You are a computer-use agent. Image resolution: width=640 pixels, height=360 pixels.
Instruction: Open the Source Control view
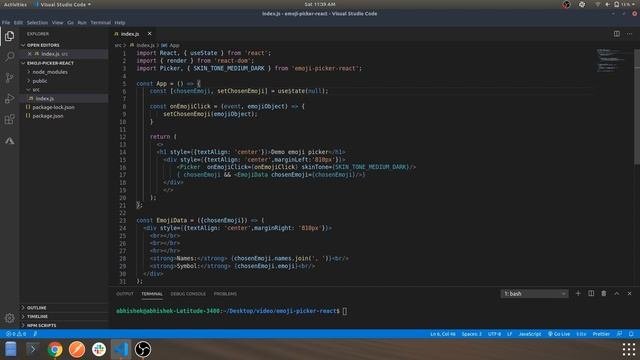pyautogui.click(x=9, y=78)
